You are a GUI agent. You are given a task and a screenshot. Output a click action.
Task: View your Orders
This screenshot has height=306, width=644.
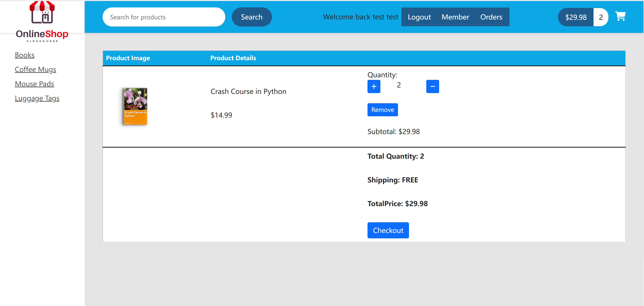coord(491,17)
